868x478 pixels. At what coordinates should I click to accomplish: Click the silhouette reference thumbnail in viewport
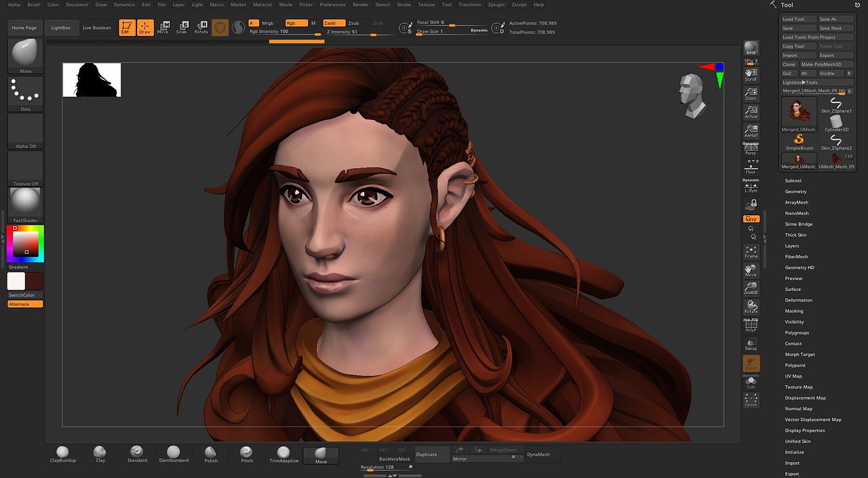pyautogui.click(x=92, y=80)
